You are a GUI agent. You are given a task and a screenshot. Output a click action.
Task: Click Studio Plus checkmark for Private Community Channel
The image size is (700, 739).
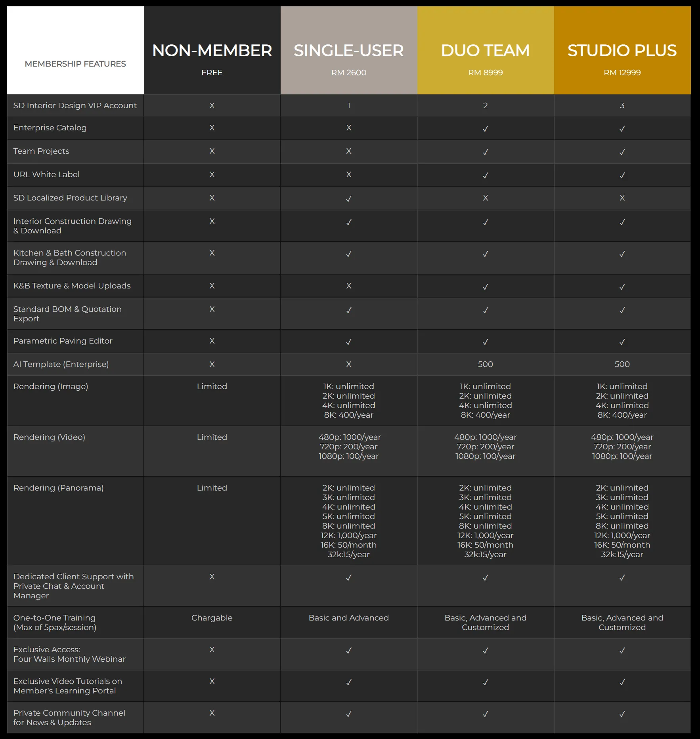click(x=622, y=714)
